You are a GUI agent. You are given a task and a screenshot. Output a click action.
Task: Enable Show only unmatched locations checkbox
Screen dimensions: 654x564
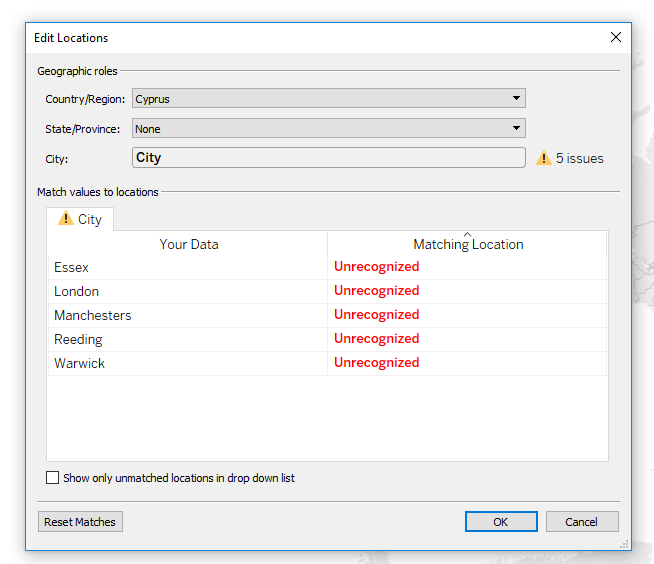point(53,478)
